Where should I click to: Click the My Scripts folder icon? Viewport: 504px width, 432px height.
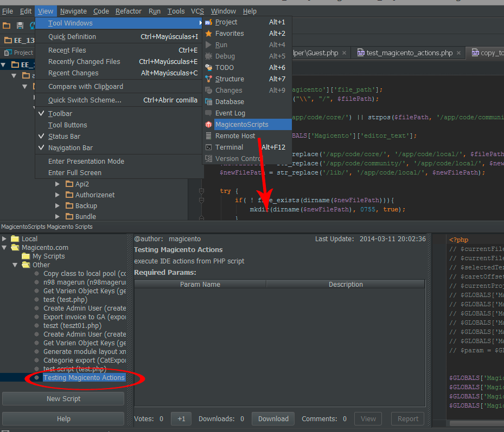pyautogui.click(x=26, y=256)
